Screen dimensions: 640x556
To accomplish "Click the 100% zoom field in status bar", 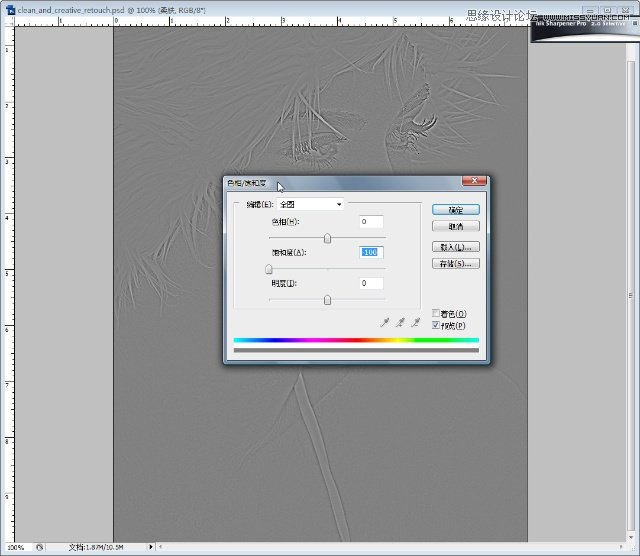I will tap(16, 547).
